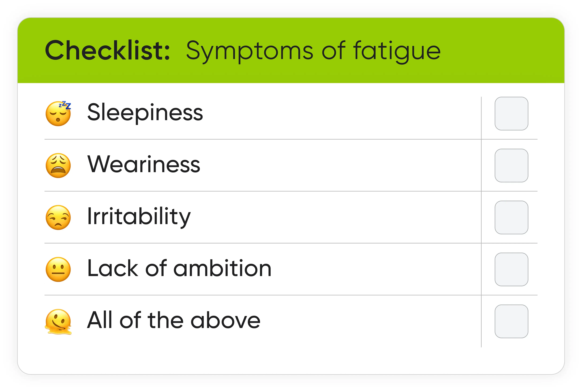
Task: Click the neutral face emoji
Action: (58, 269)
